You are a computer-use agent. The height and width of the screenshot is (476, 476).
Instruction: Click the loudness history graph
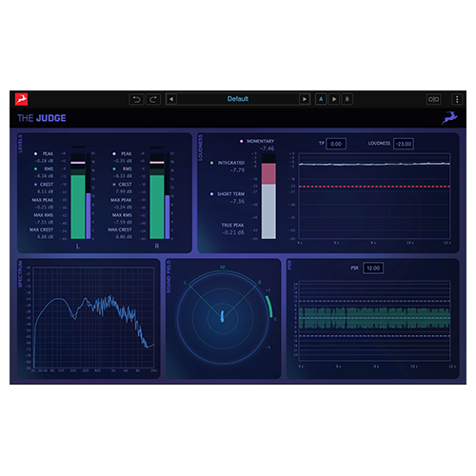[374, 196]
